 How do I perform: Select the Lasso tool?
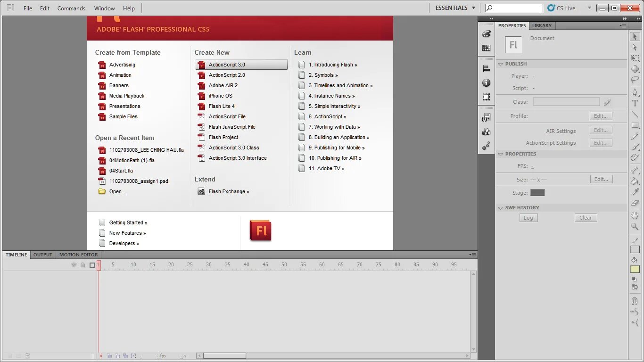pyautogui.click(x=635, y=80)
